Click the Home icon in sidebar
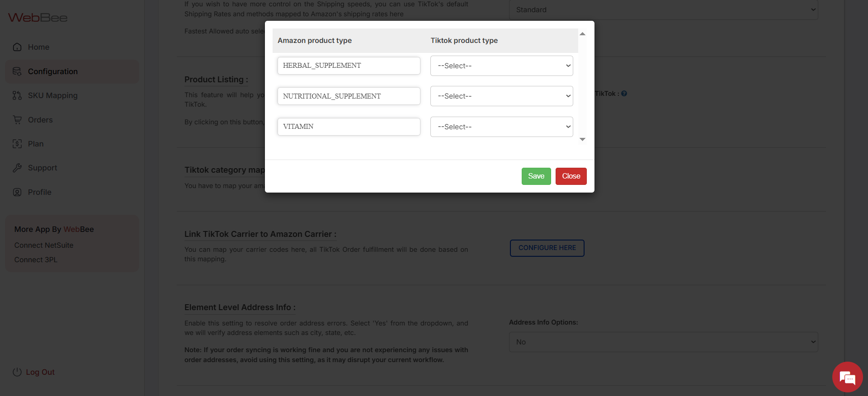 point(17,47)
